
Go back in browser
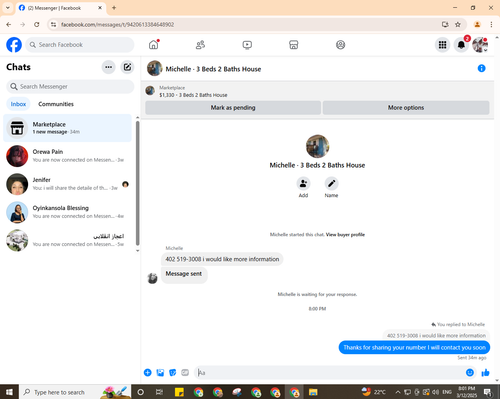click(9, 24)
